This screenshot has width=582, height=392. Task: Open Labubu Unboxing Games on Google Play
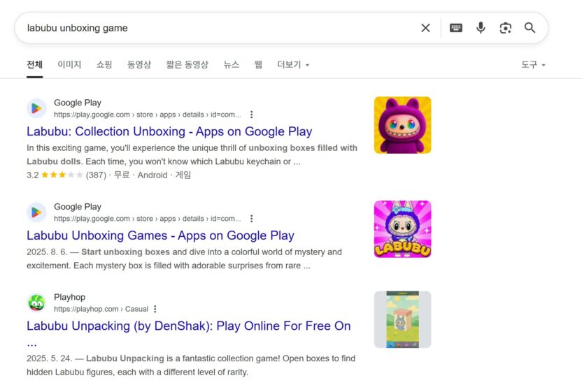[160, 235]
